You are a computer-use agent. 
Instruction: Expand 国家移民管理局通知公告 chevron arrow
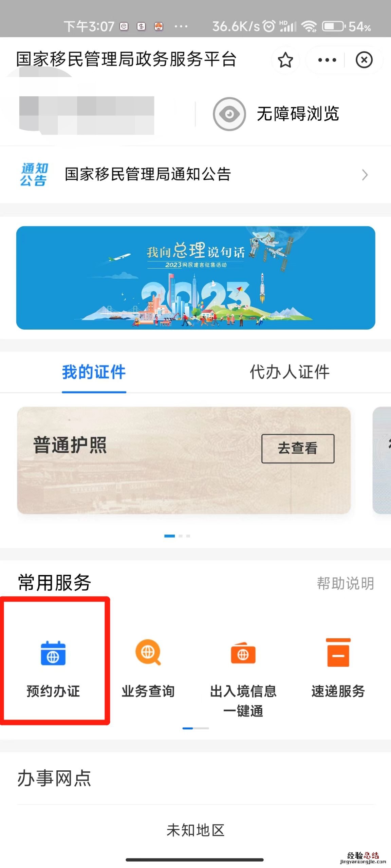pyautogui.click(x=365, y=175)
